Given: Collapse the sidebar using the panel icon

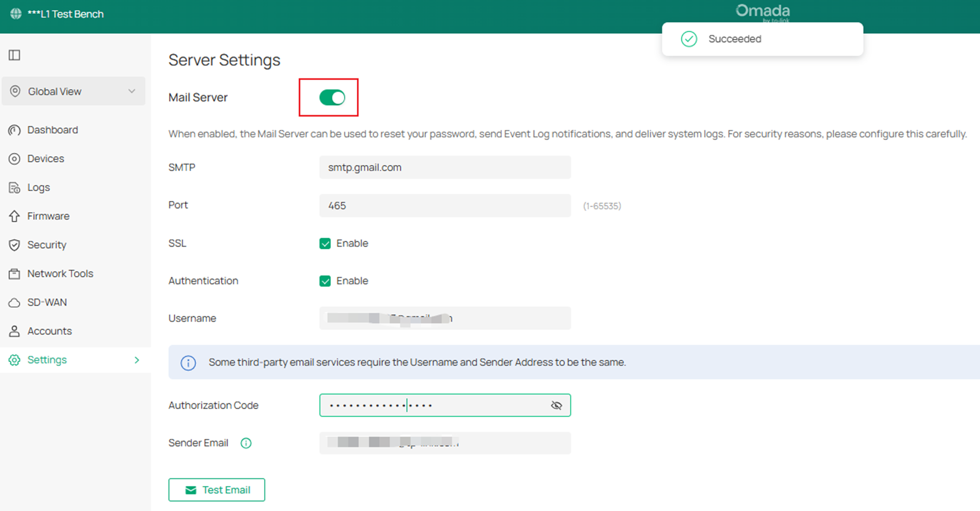Looking at the screenshot, I should (14, 55).
